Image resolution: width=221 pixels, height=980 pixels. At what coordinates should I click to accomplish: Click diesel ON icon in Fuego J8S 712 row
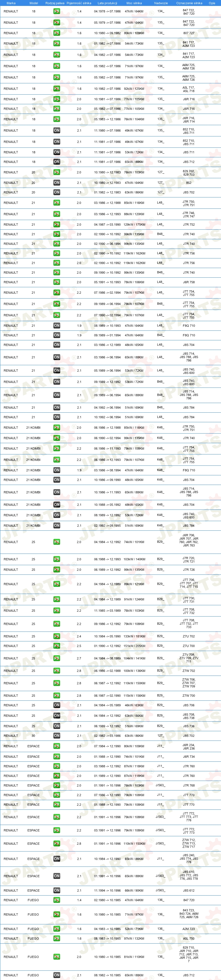(57, 975)
